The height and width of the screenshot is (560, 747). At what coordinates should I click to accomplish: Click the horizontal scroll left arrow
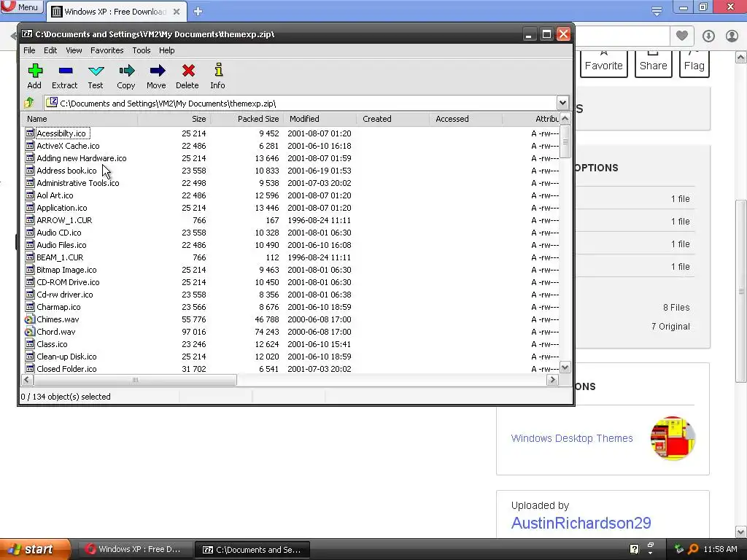pyautogui.click(x=27, y=379)
